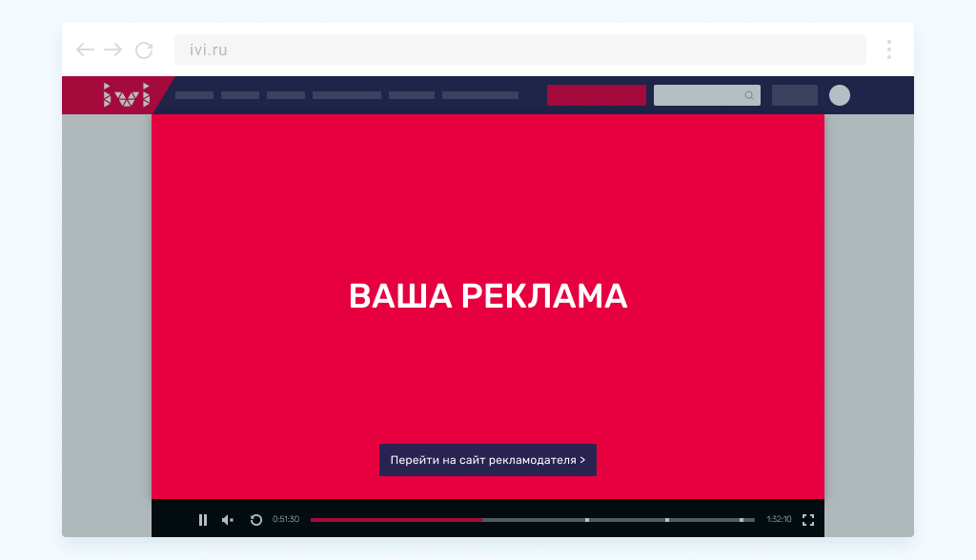Click the ivi.ru address bar

(x=520, y=50)
